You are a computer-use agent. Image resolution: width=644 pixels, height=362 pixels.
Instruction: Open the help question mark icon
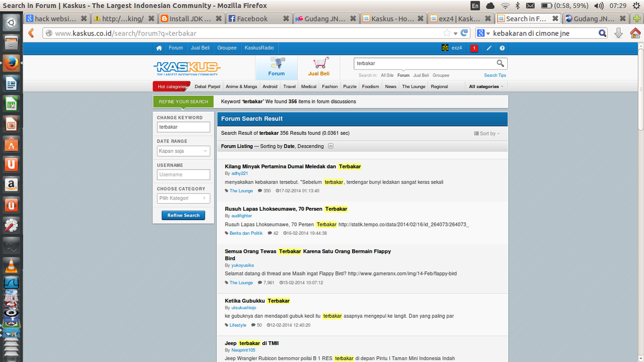point(502,48)
